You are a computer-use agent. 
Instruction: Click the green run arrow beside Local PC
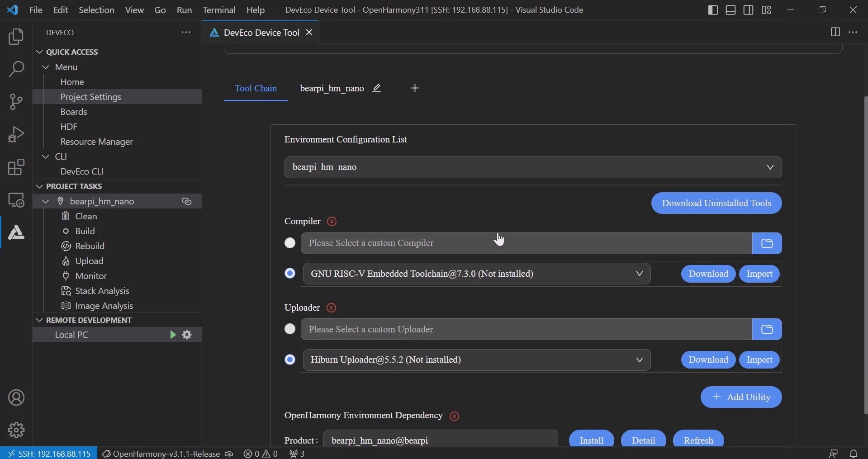tap(172, 335)
